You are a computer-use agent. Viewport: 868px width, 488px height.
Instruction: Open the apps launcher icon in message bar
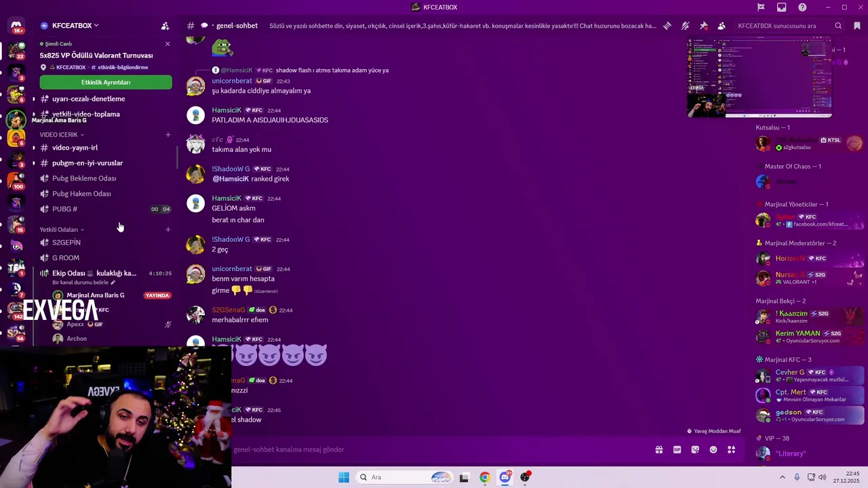point(732,449)
